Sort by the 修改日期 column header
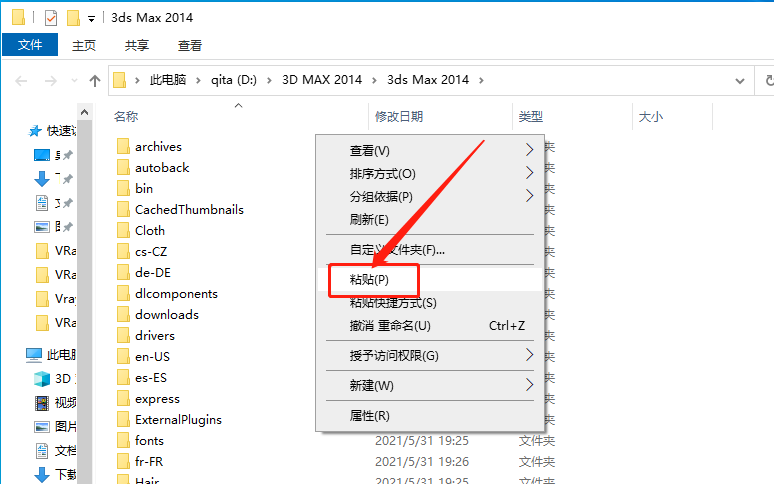The height and width of the screenshot is (484, 774). pos(399,116)
